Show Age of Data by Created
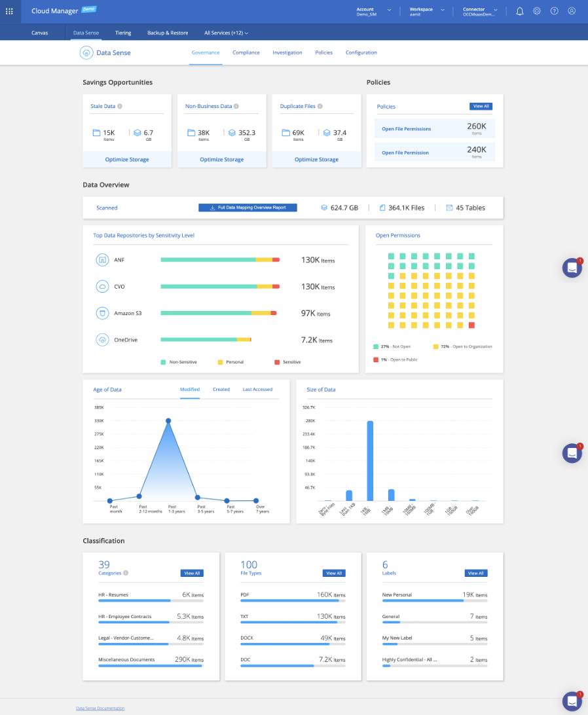The height and width of the screenshot is (715, 588). 221,390
